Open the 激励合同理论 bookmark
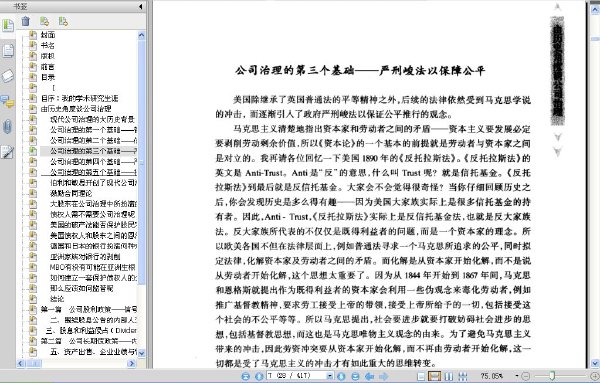Screen dimensions: 600x383 coord(71,193)
